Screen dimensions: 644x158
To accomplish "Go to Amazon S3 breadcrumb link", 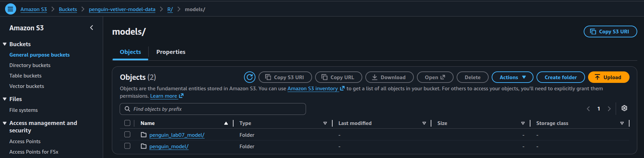I will pos(33,9).
